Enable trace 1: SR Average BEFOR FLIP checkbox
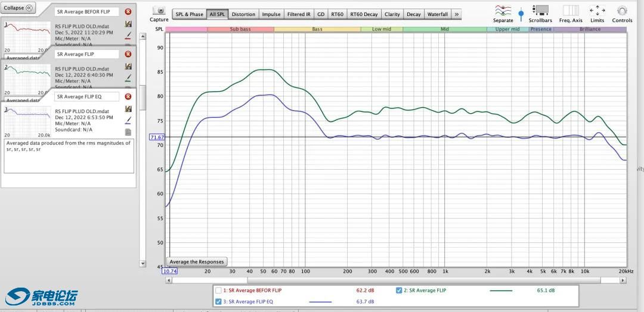644x312 pixels. coord(218,291)
